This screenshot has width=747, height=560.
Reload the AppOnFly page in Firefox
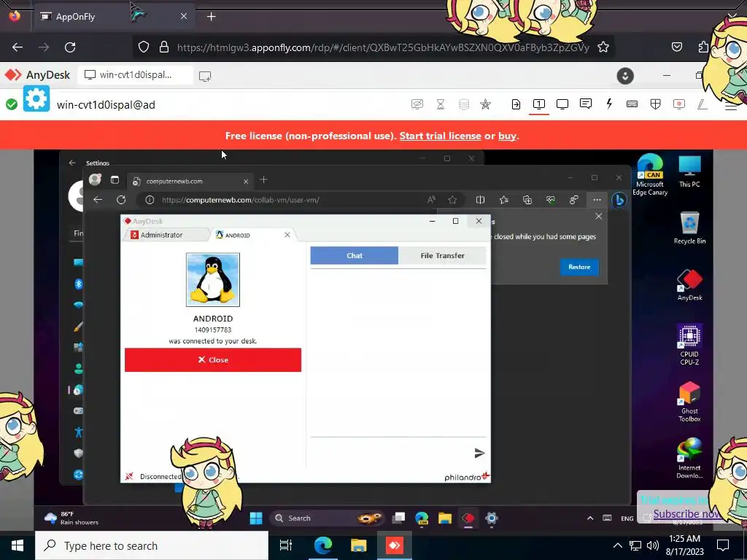click(70, 47)
